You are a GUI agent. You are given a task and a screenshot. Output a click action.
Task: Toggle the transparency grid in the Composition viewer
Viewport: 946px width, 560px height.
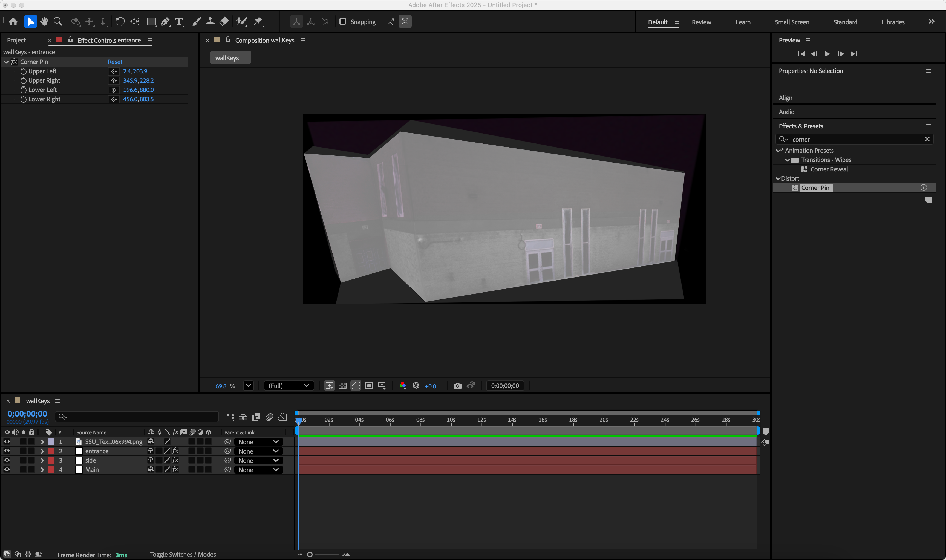pos(343,385)
